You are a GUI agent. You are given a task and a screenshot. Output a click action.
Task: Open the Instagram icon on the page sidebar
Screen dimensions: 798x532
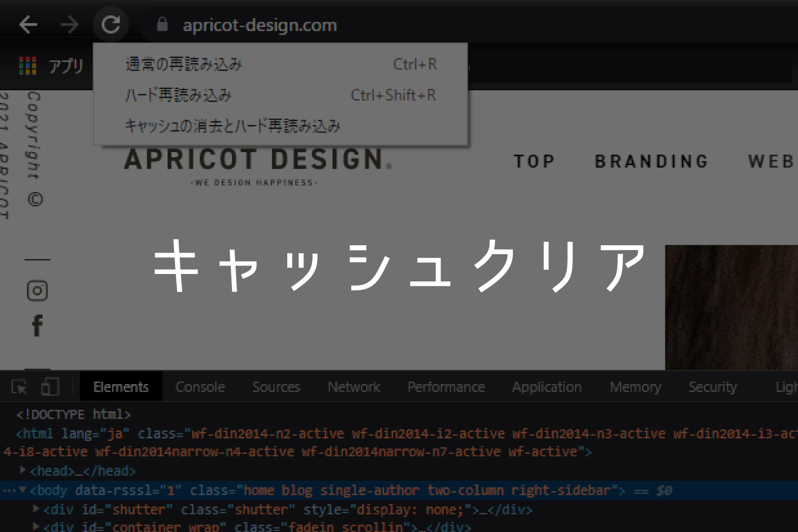click(37, 290)
